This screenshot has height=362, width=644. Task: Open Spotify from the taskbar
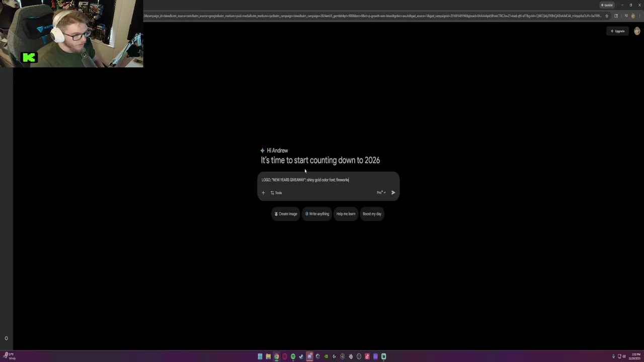click(x=293, y=356)
